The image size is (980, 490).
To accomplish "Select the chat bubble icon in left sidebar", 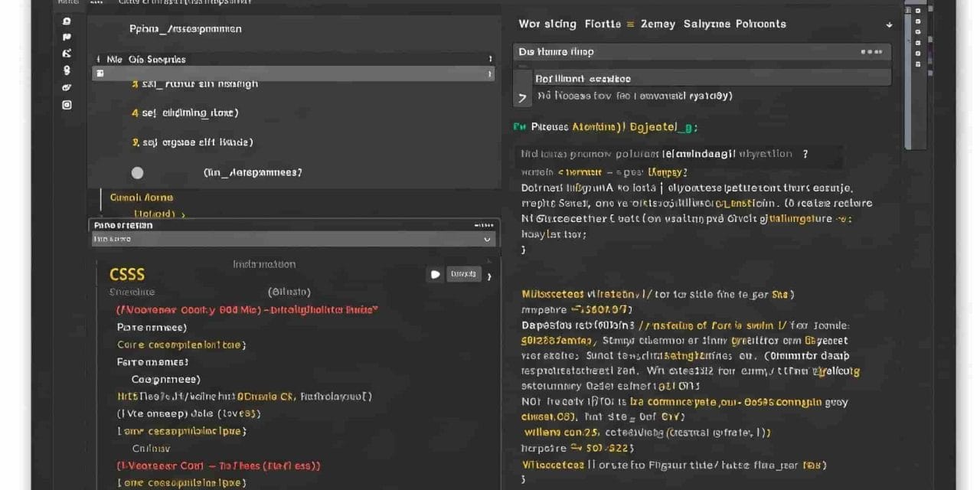I will (67, 22).
